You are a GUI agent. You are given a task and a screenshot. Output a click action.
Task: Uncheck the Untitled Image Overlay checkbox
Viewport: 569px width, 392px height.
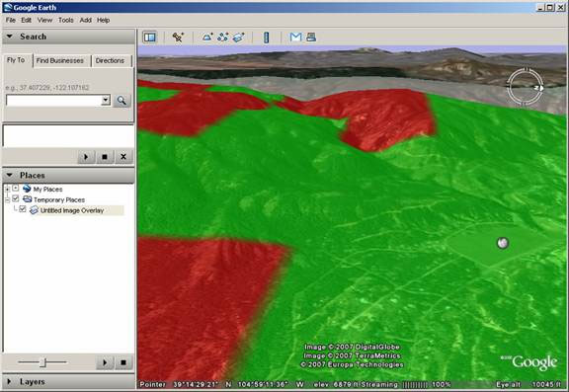click(x=23, y=209)
